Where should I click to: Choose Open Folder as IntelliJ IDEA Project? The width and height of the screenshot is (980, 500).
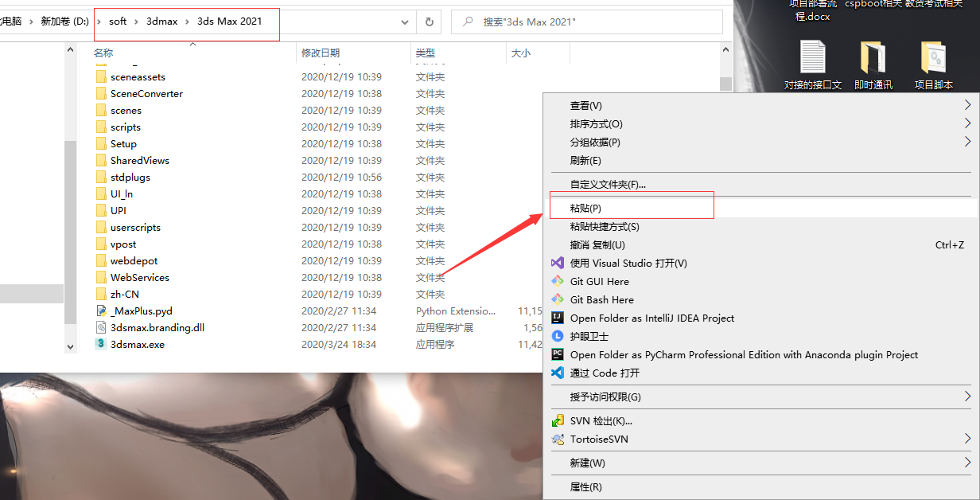coord(761,318)
